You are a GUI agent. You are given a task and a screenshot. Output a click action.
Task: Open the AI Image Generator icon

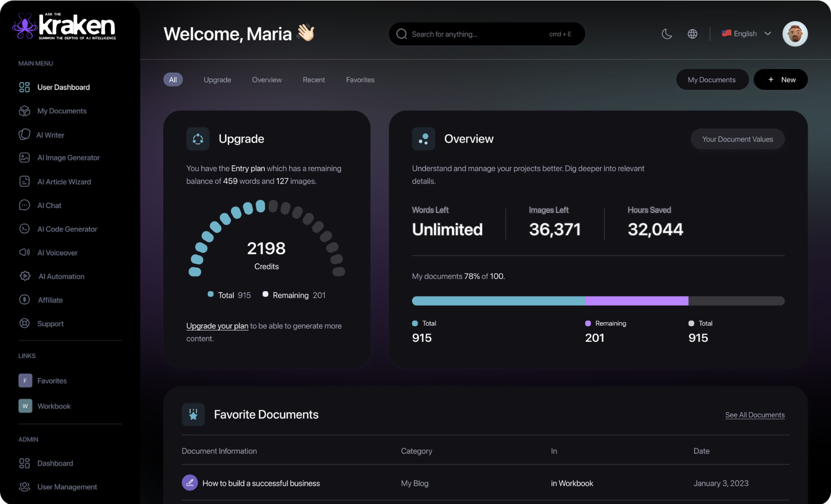24,158
